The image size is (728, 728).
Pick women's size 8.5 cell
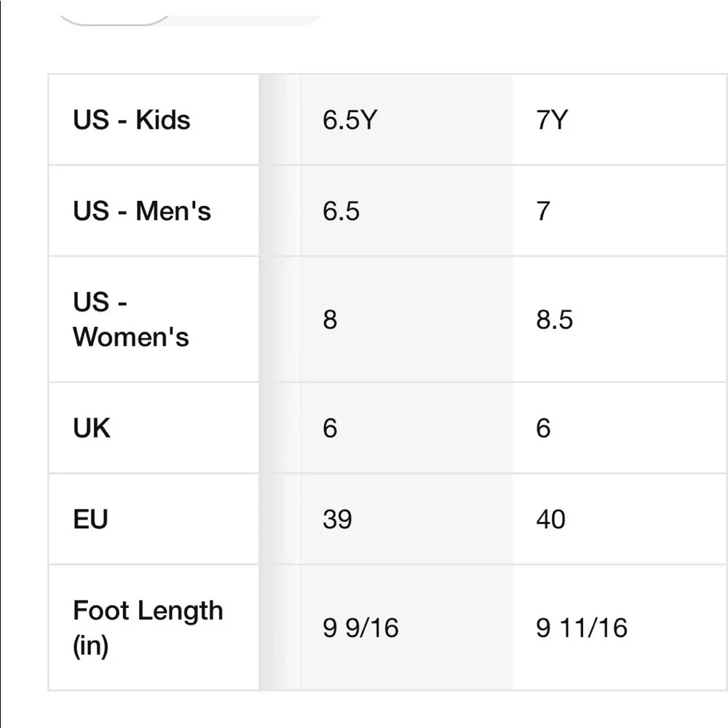[x=620, y=319]
